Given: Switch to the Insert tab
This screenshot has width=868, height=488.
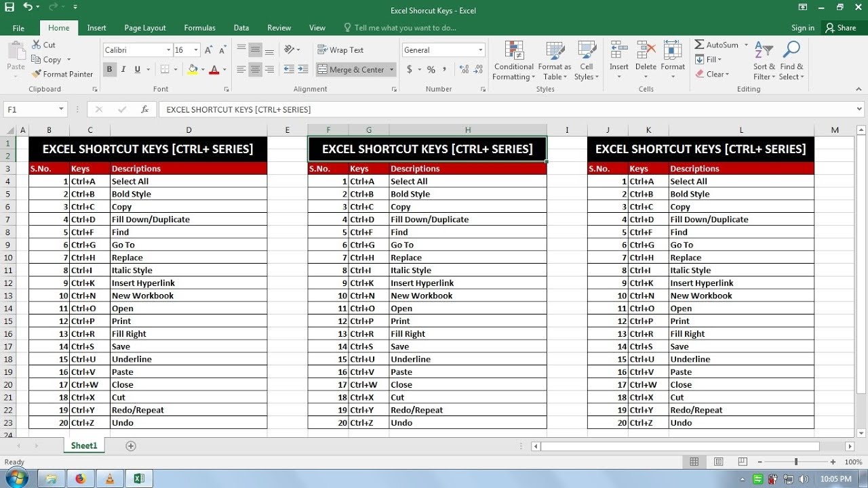Looking at the screenshot, I should coord(96,28).
